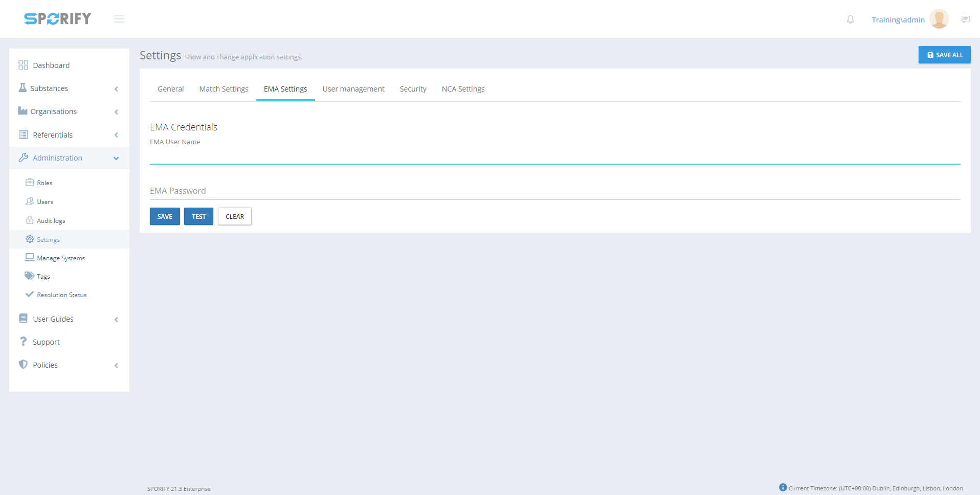The image size is (980, 495).
Task: Open Audit logs lock icon item
Action: point(51,221)
